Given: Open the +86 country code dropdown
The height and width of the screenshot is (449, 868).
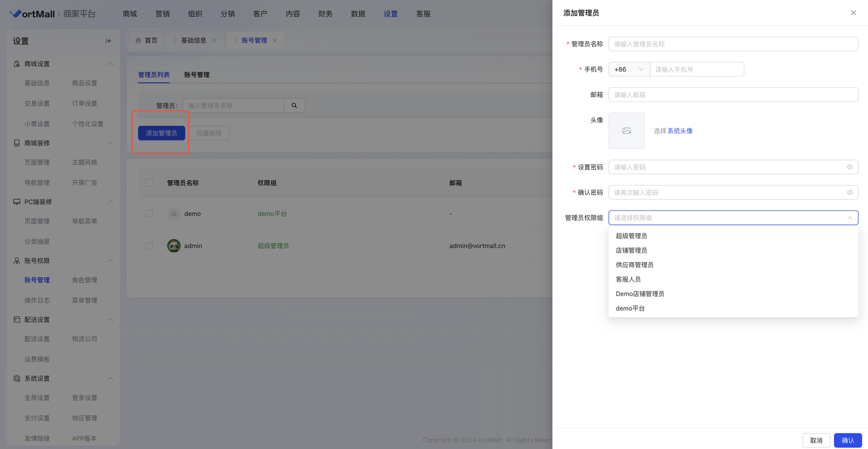Looking at the screenshot, I should point(629,69).
